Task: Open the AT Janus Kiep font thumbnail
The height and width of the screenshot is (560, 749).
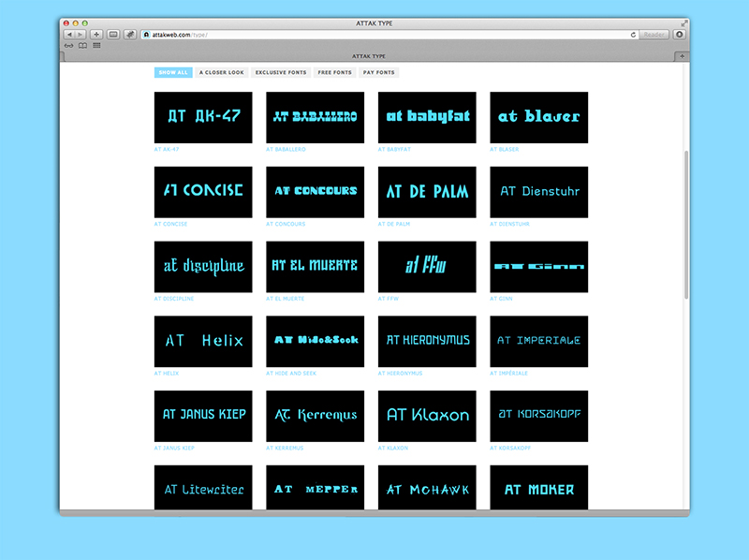Action: pos(203,416)
